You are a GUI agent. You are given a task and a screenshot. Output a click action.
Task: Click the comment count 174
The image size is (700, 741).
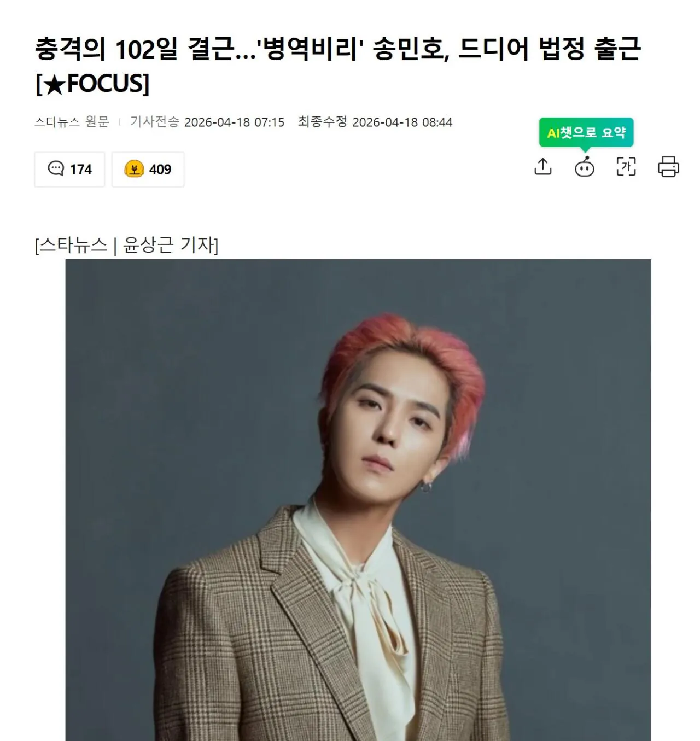(x=81, y=170)
